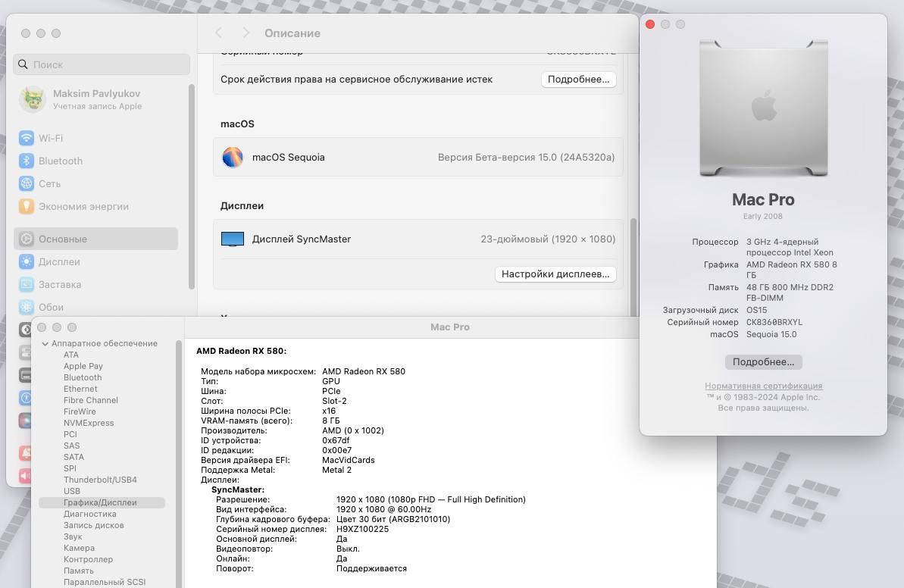Click display serial "H9XZ100225"
The width and height of the screenshot is (904, 588).
pyautogui.click(x=362, y=529)
